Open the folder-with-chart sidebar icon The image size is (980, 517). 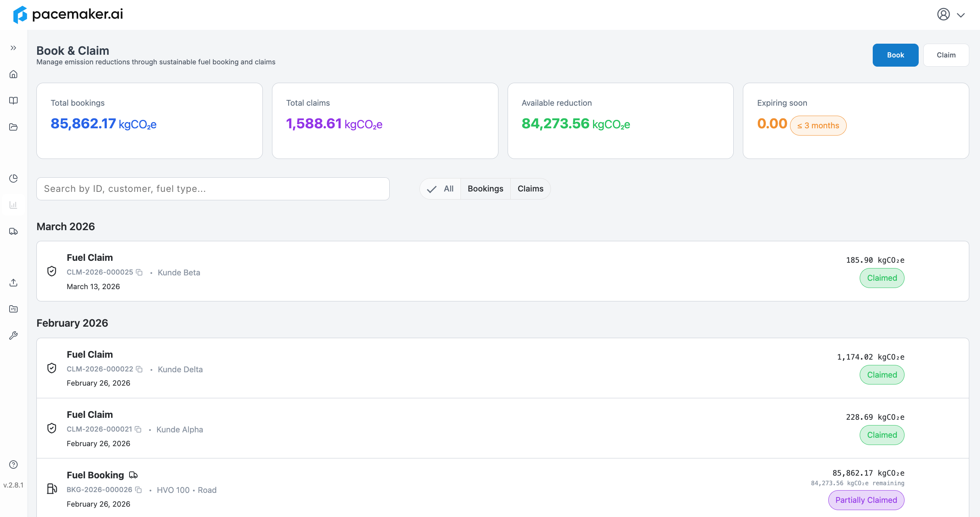point(13,309)
